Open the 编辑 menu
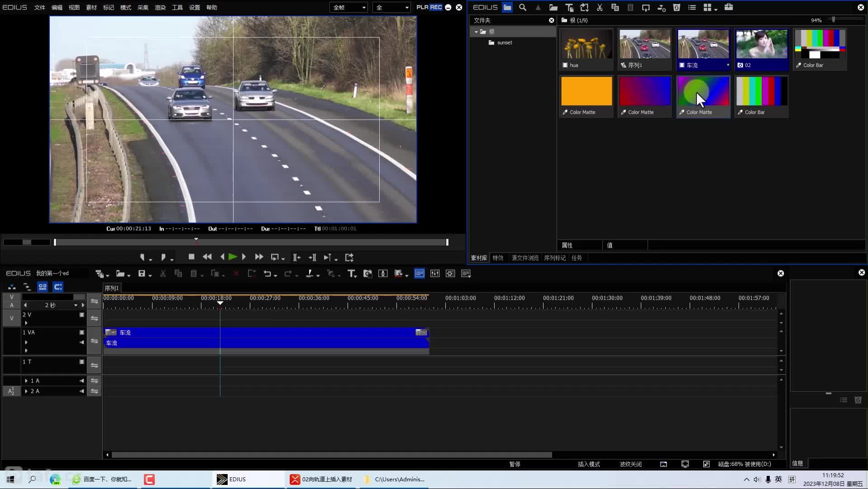The image size is (868, 489). (57, 7)
